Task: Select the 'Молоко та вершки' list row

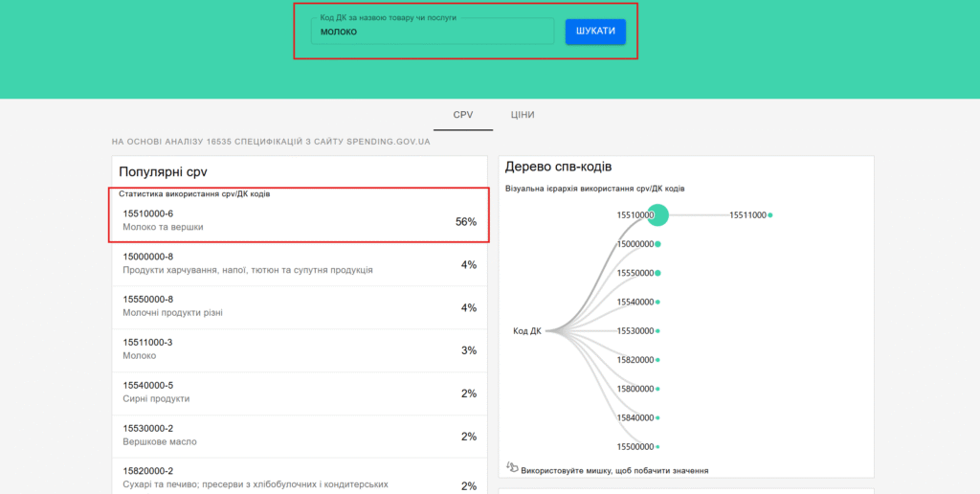Action: click(x=300, y=220)
